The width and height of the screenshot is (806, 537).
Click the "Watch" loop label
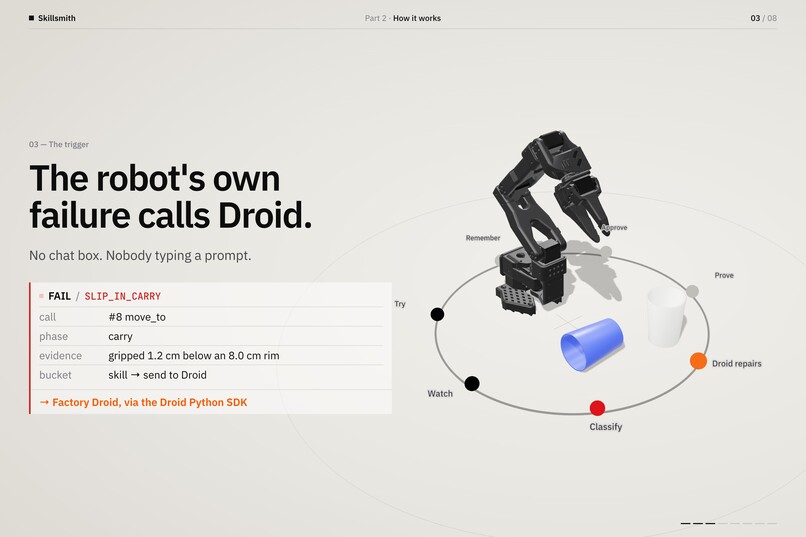440,394
